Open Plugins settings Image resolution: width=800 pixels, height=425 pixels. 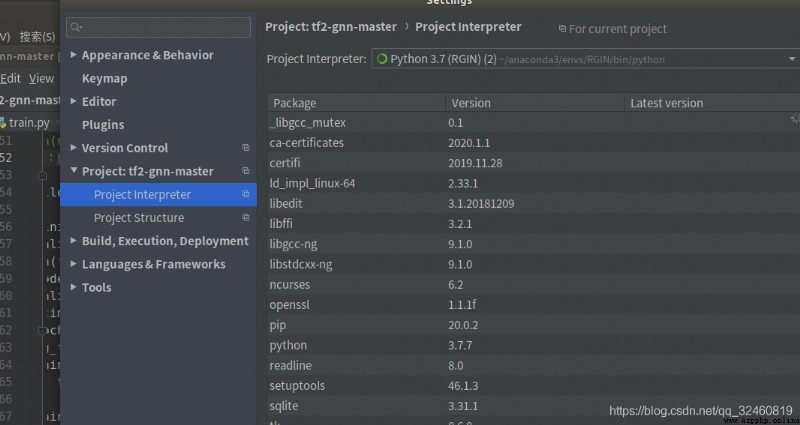click(103, 124)
